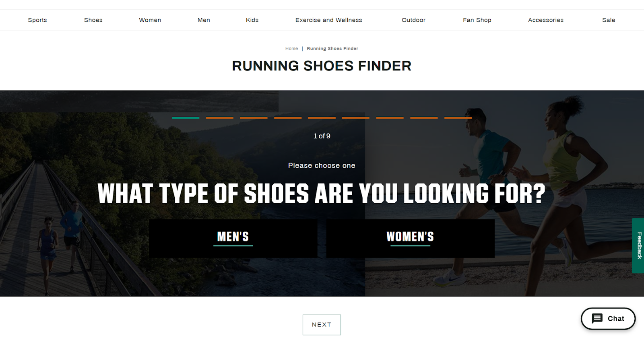
Task: Click the last orange progress step
Action: [x=458, y=117]
